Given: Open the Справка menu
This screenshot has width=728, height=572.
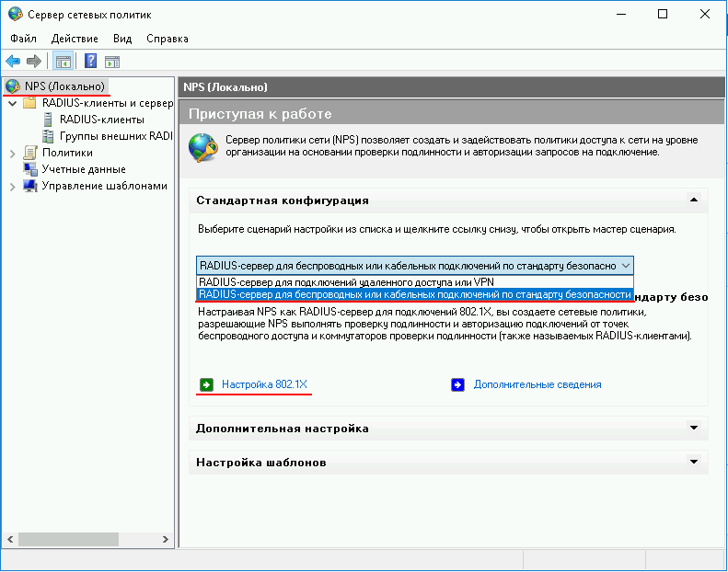Looking at the screenshot, I should (x=168, y=39).
